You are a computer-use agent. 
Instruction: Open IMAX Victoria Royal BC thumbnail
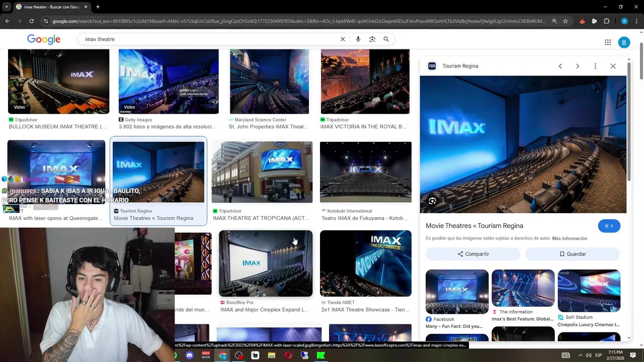365,81
